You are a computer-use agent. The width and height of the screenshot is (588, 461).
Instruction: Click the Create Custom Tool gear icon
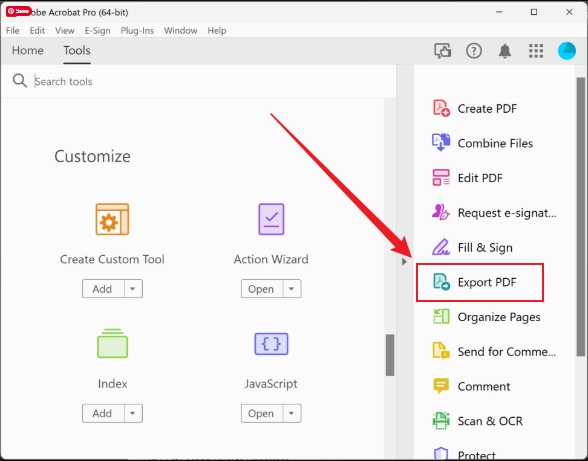pos(112,219)
